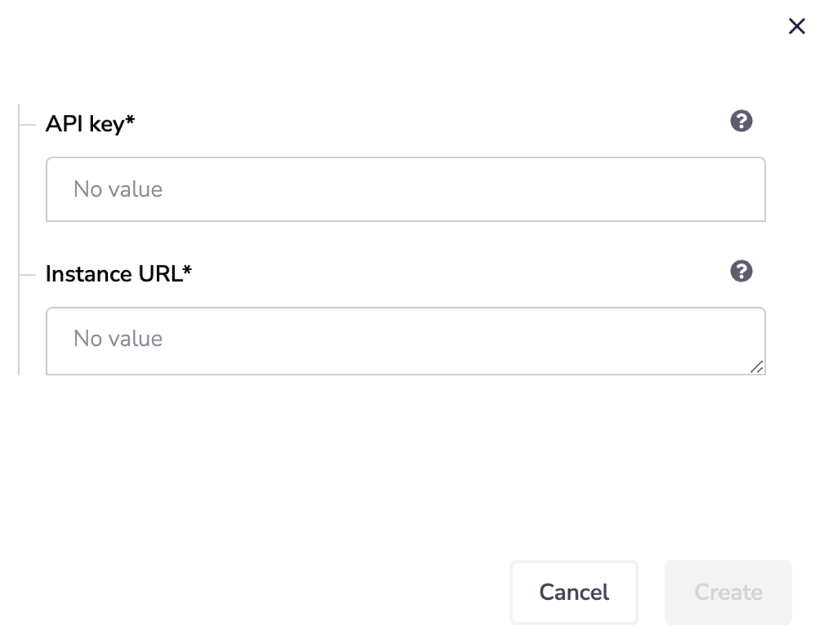Image resolution: width=822 pixels, height=644 pixels.
Task: Cancel creating the connection
Action: pos(573,592)
